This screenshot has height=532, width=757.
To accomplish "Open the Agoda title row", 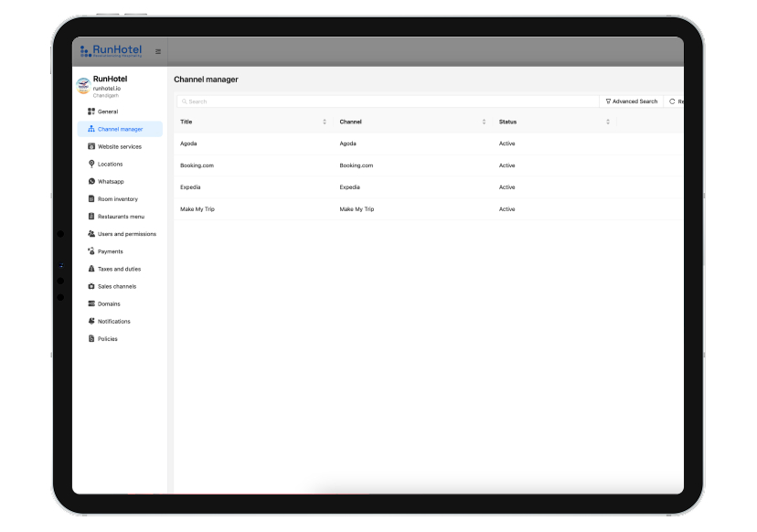I will pyautogui.click(x=188, y=144).
